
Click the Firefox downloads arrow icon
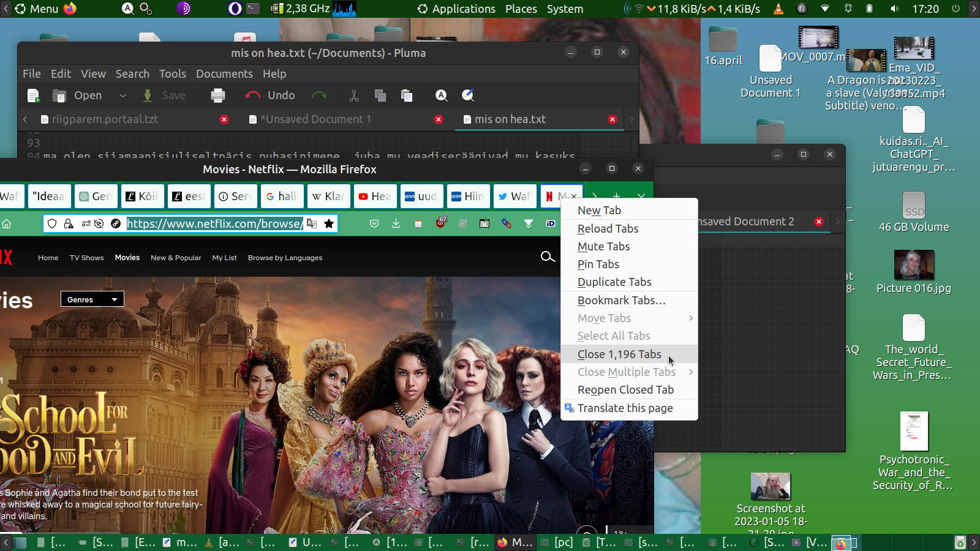coord(396,224)
